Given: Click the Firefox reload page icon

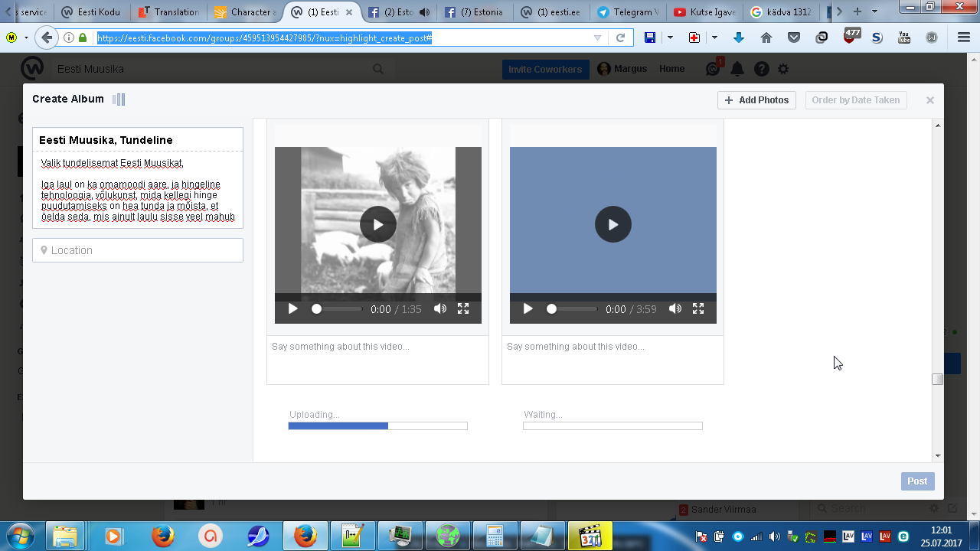Looking at the screenshot, I should pyautogui.click(x=621, y=38).
